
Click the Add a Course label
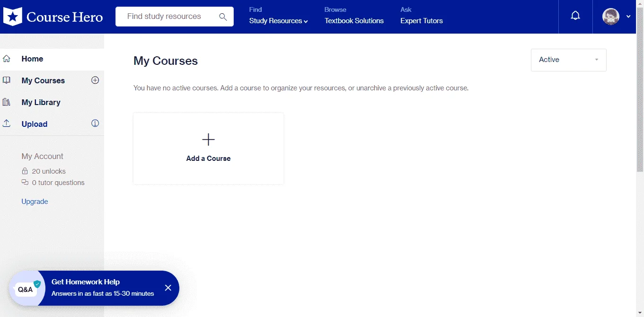[x=208, y=158]
